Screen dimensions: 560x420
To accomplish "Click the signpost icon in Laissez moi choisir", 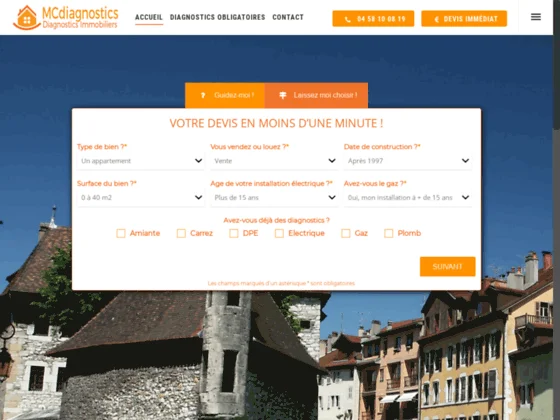I will (282, 95).
